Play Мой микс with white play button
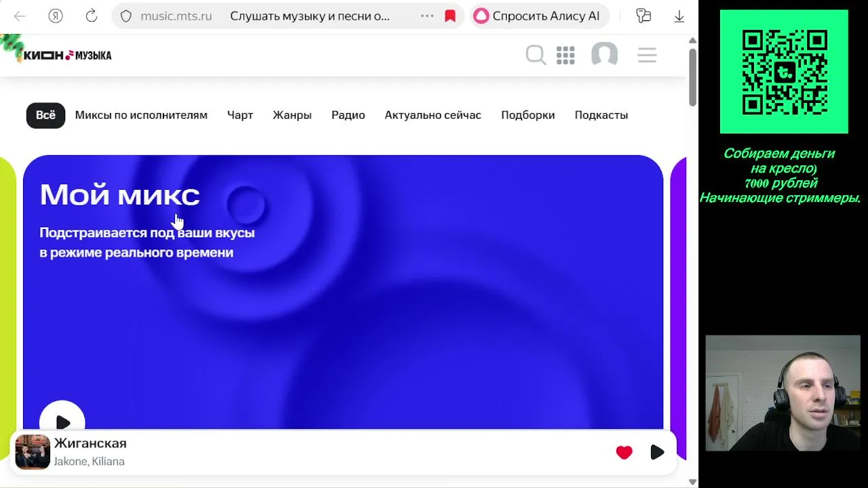The width and height of the screenshot is (868, 488). tap(62, 421)
